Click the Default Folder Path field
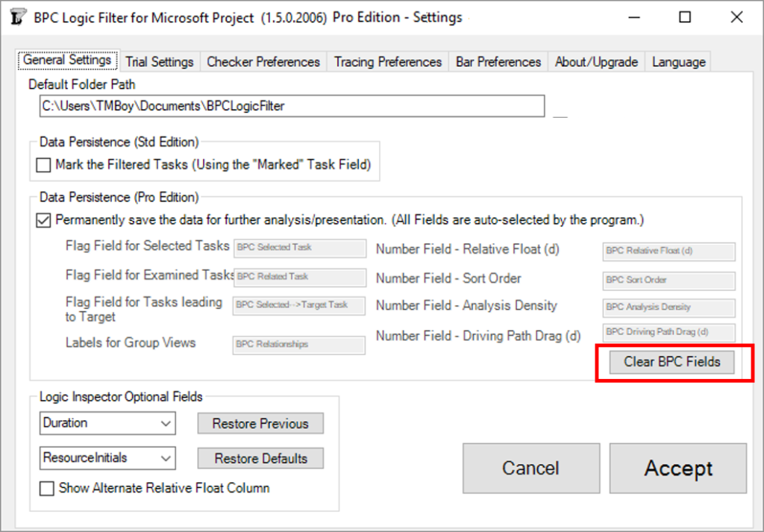Screen dimensions: 764x532 click(x=292, y=106)
